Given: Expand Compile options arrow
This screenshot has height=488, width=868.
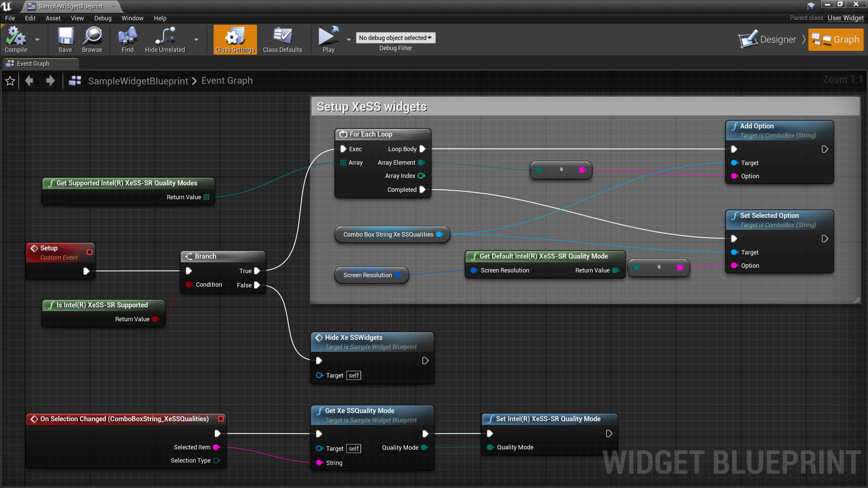Looking at the screenshot, I should pos(37,40).
